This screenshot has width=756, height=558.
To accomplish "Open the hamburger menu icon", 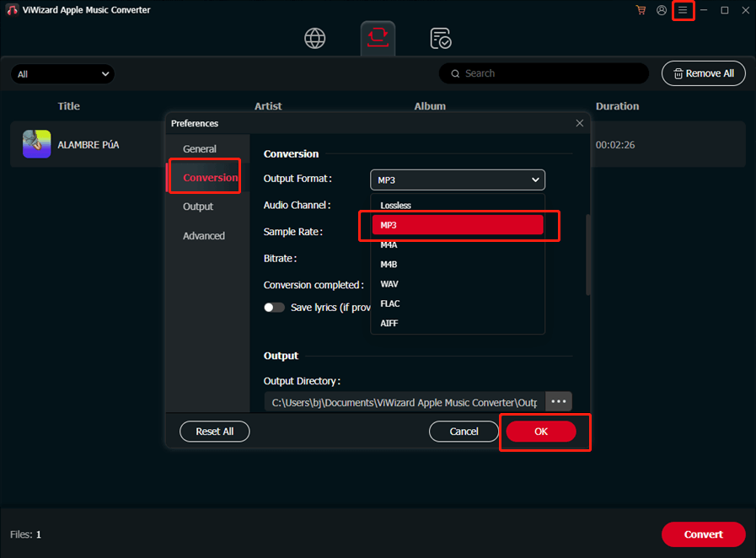I will 683,10.
